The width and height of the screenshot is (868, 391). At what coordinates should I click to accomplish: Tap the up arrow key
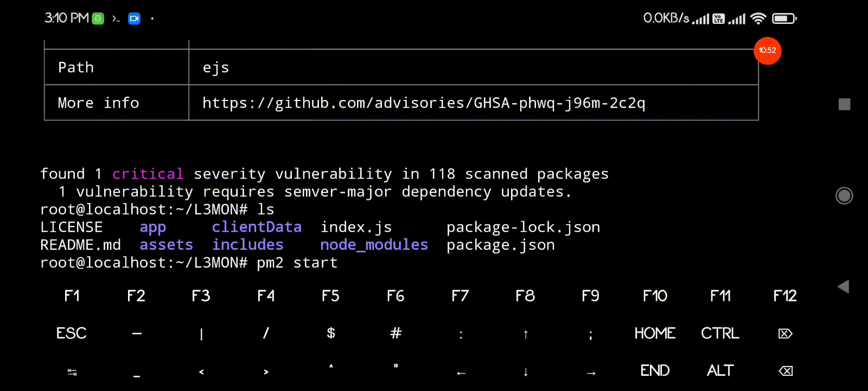[525, 335]
